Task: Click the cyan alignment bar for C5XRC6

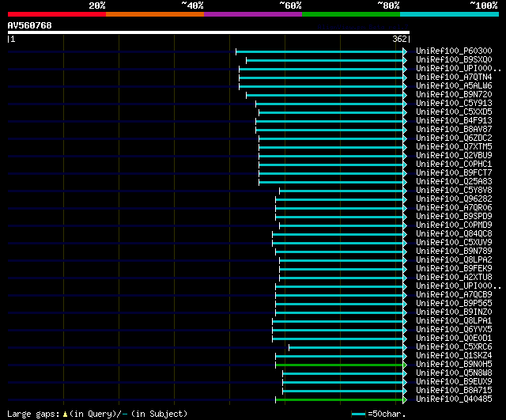Action: click(346, 348)
